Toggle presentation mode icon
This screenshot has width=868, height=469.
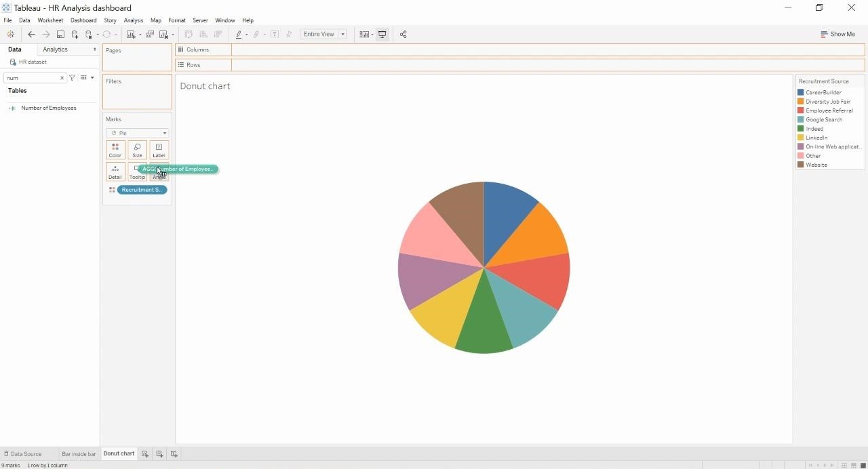pos(382,35)
